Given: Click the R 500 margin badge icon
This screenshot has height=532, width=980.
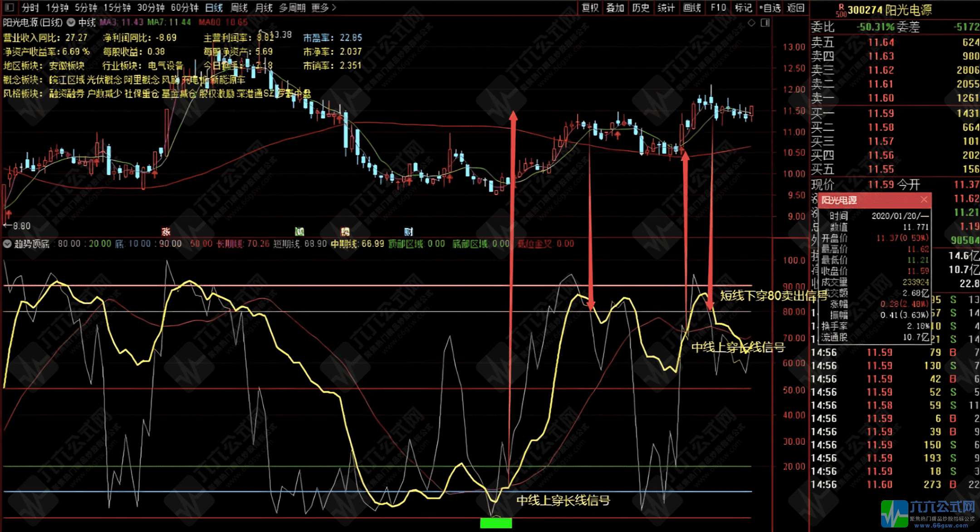Looking at the screenshot, I should (x=841, y=10).
